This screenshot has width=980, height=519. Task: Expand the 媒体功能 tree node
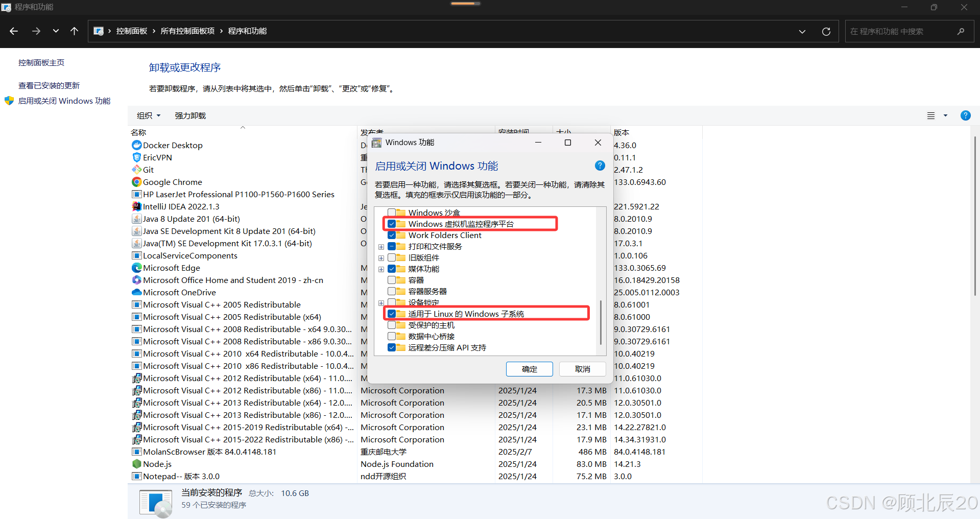(381, 269)
